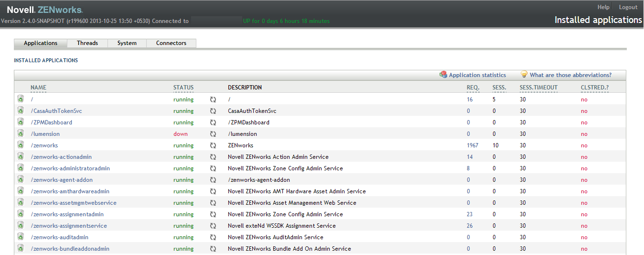Open the System tab
644x255 pixels.
127,43
